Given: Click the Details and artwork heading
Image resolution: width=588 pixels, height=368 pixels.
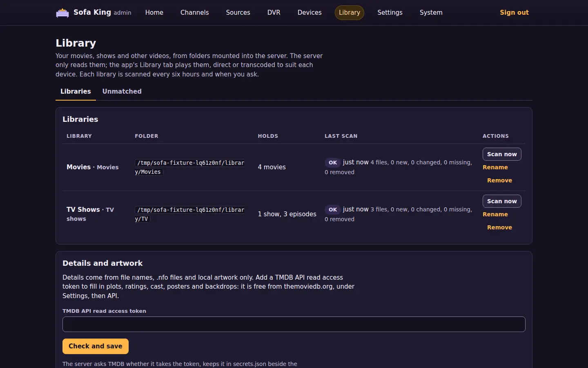Looking at the screenshot, I should pyautogui.click(x=102, y=263).
